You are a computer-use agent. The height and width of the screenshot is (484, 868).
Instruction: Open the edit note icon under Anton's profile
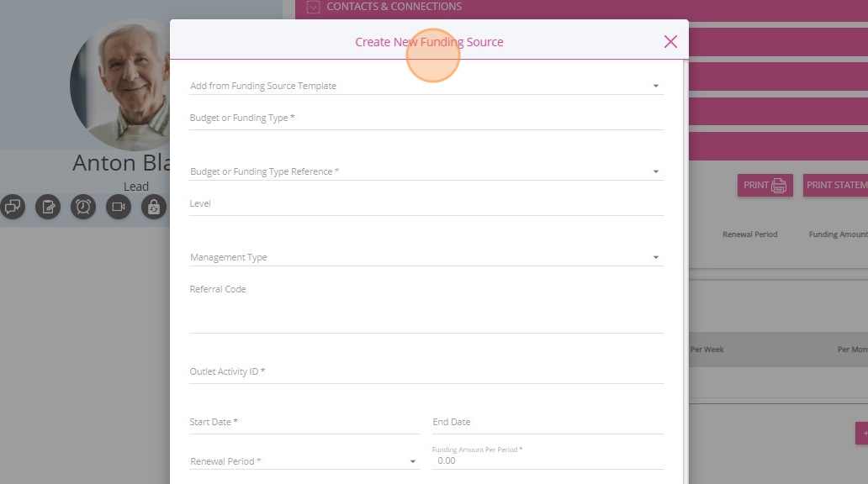tap(48, 207)
